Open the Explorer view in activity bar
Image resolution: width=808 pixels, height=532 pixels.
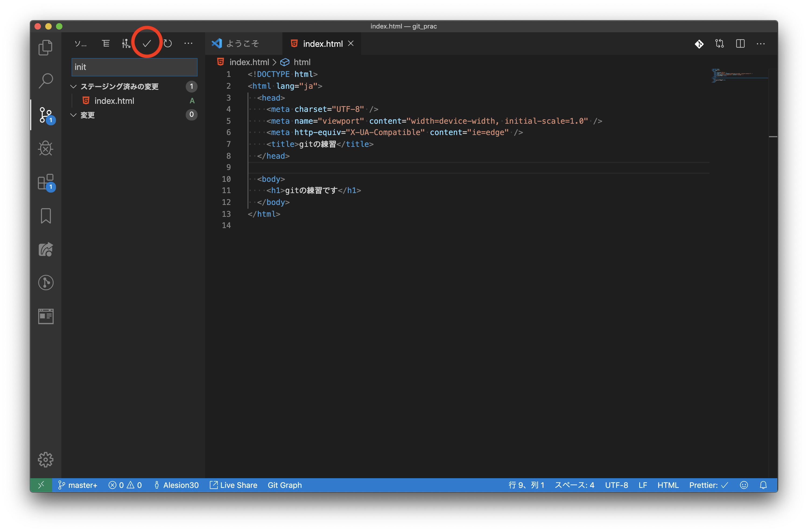click(x=45, y=48)
